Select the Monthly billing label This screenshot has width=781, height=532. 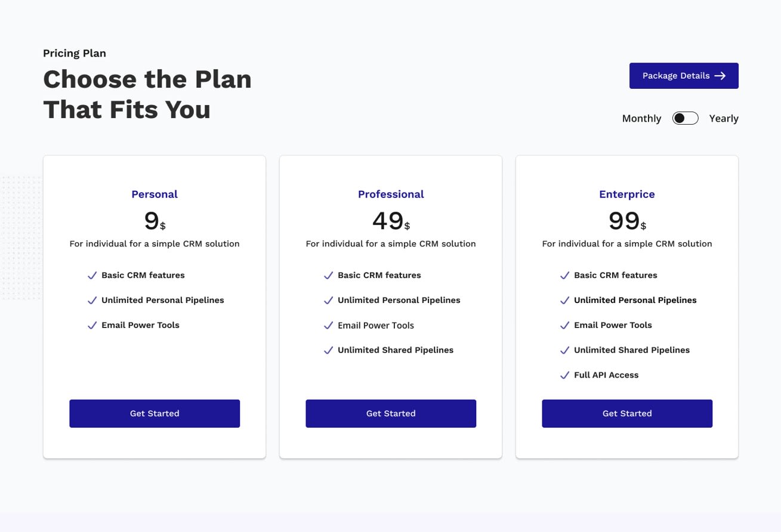(x=641, y=119)
